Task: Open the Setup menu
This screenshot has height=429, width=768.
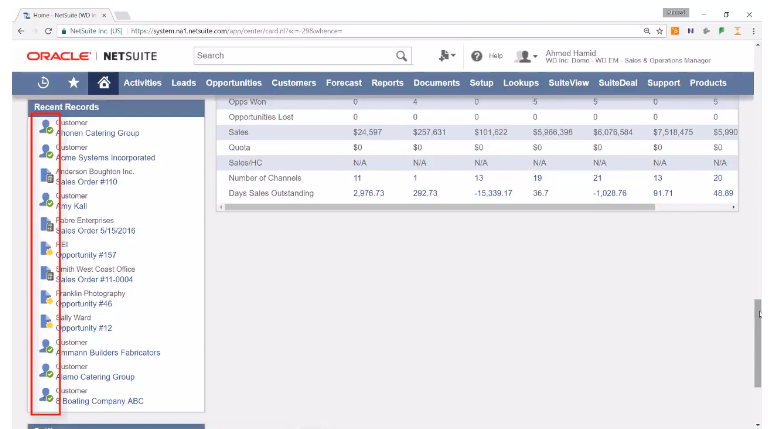Action: (x=481, y=83)
